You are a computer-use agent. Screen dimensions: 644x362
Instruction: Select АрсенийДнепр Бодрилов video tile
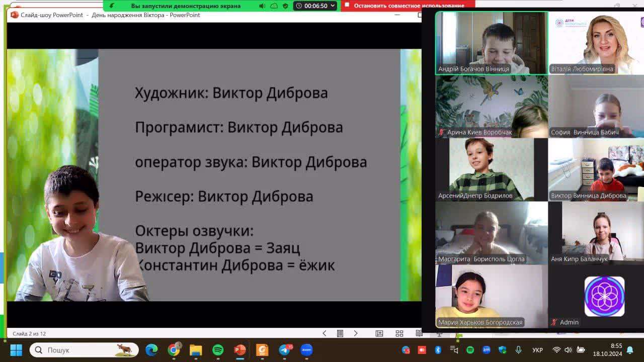pyautogui.click(x=492, y=170)
